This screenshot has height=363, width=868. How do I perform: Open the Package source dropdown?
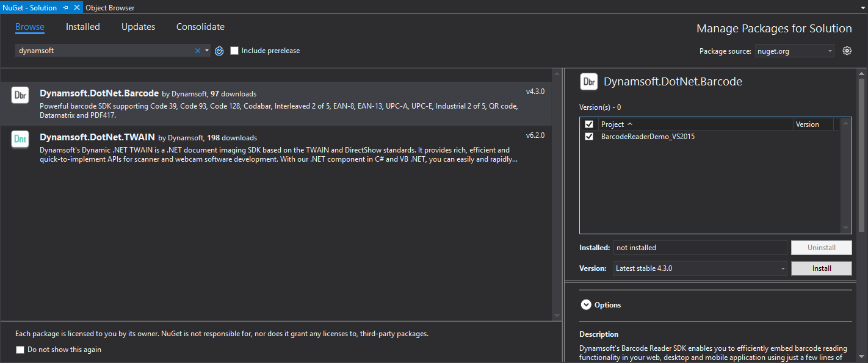coord(795,51)
